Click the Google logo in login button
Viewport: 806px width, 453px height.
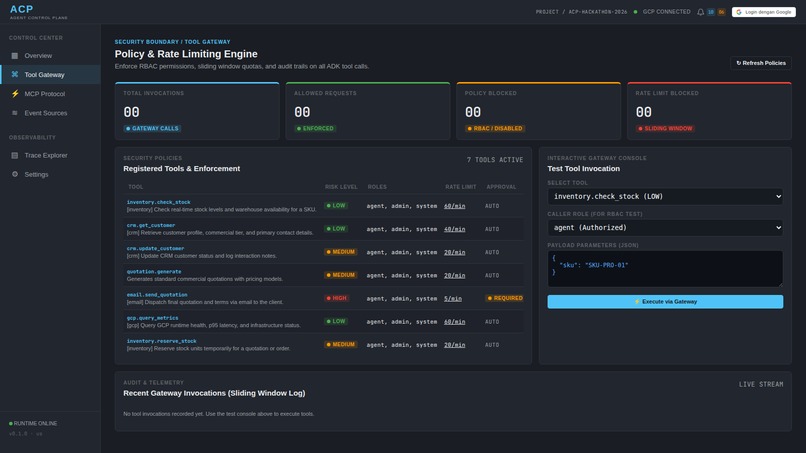click(739, 12)
